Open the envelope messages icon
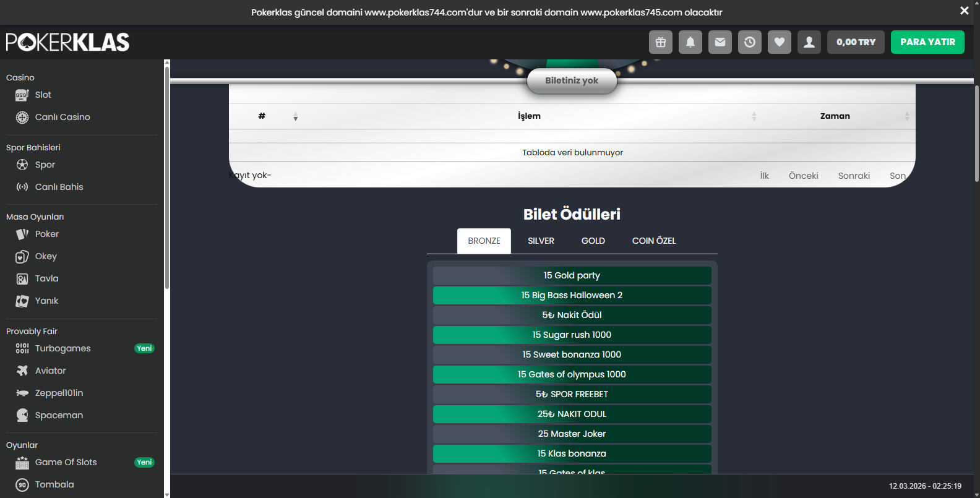Screen dimensions: 980x498 720,42
